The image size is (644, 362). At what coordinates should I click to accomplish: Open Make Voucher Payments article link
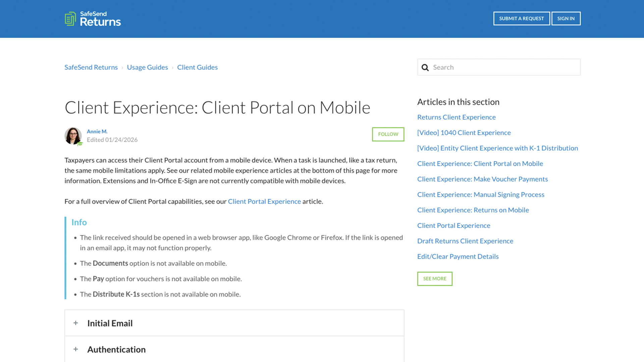(x=482, y=179)
